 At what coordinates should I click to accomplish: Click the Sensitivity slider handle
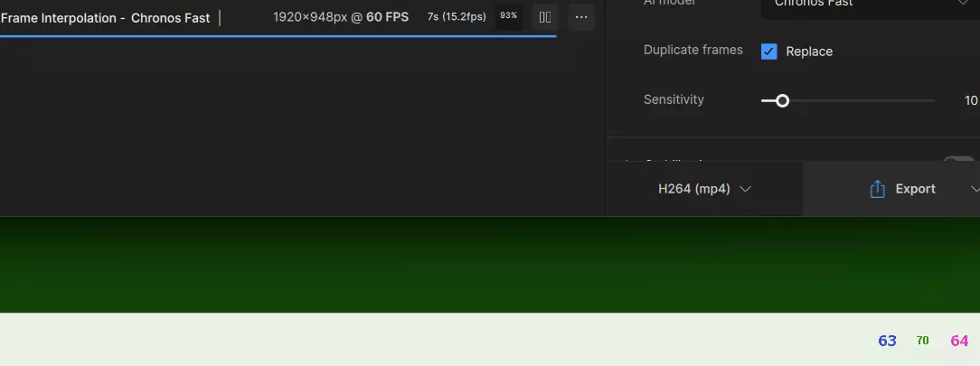[782, 100]
